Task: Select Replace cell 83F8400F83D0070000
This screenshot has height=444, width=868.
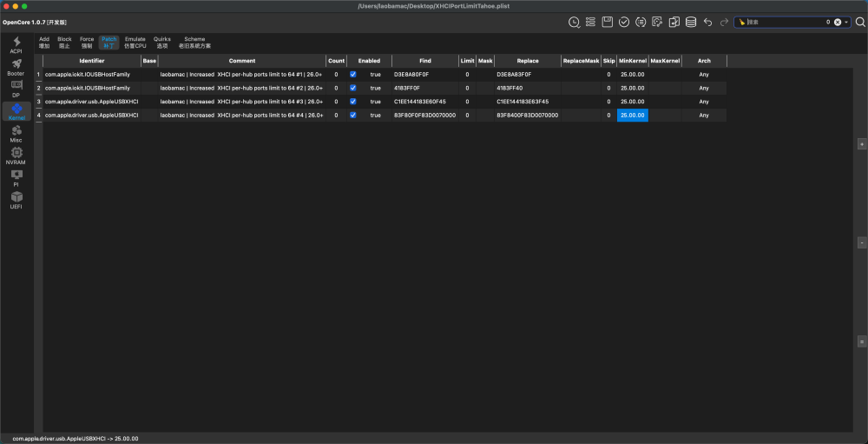Action: [x=528, y=116]
